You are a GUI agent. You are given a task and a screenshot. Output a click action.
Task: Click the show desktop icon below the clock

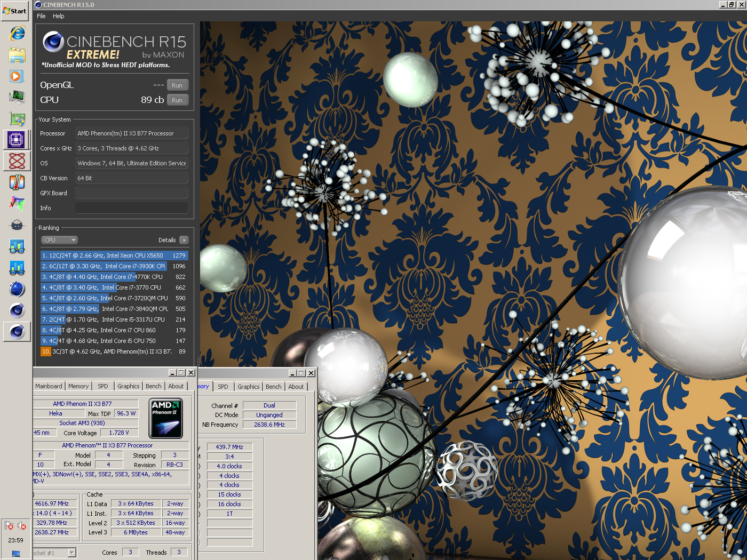coord(16,554)
